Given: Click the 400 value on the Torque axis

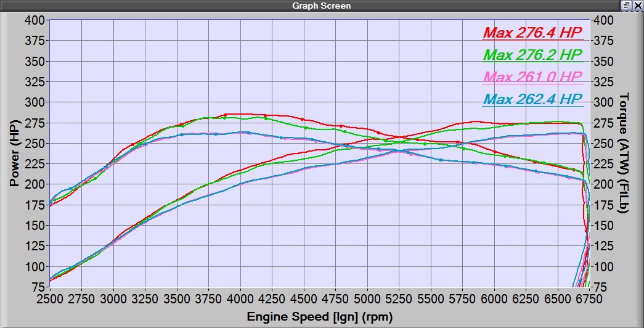Looking at the screenshot, I should [603, 20].
